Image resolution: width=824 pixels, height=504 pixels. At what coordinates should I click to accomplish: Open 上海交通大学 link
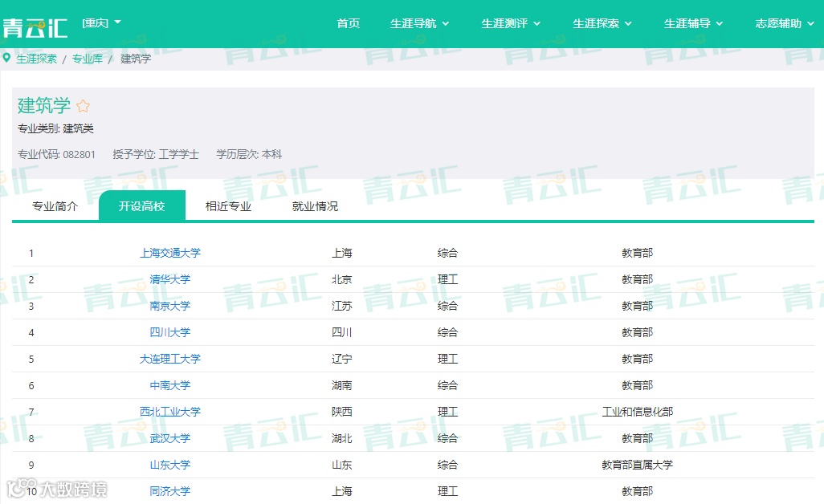tap(170, 253)
